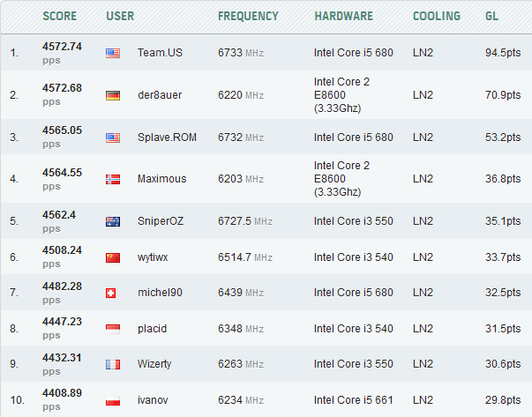532x417 pixels.
Task: Open Splave.ROM user profile
Action: click(167, 138)
